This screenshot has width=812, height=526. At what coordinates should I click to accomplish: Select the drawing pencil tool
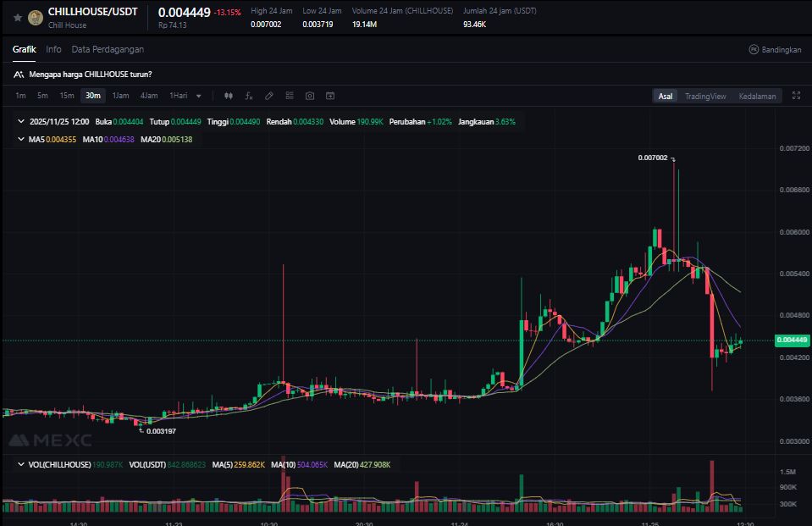[269, 96]
